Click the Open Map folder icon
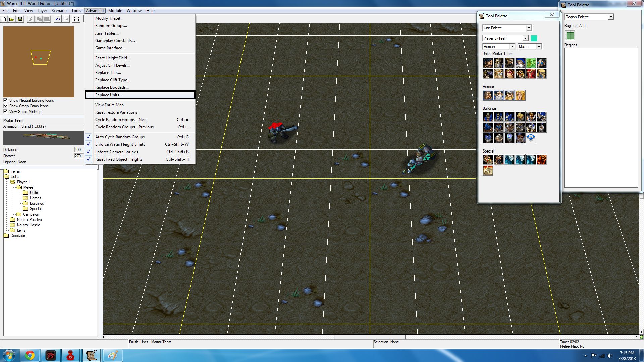The image size is (644, 362). pyautogui.click(x=12, y=19)
